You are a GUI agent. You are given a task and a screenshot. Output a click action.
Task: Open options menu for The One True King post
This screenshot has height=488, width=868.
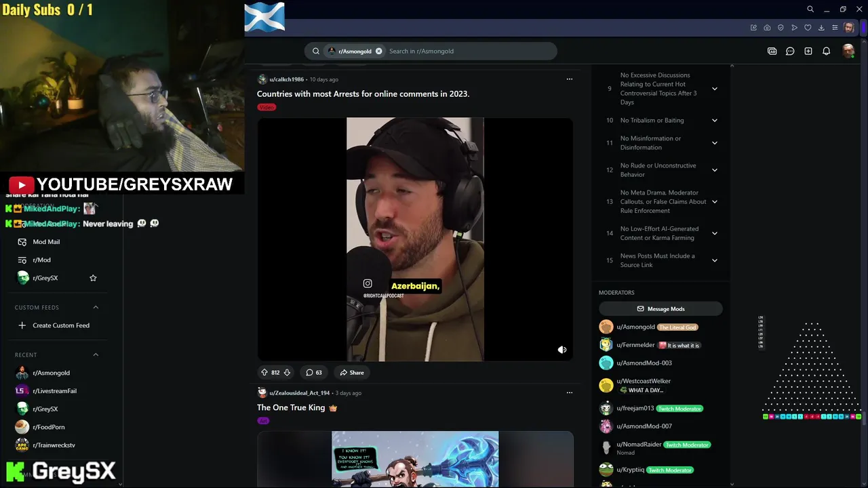pyautogui.click(x=570, y=392)
